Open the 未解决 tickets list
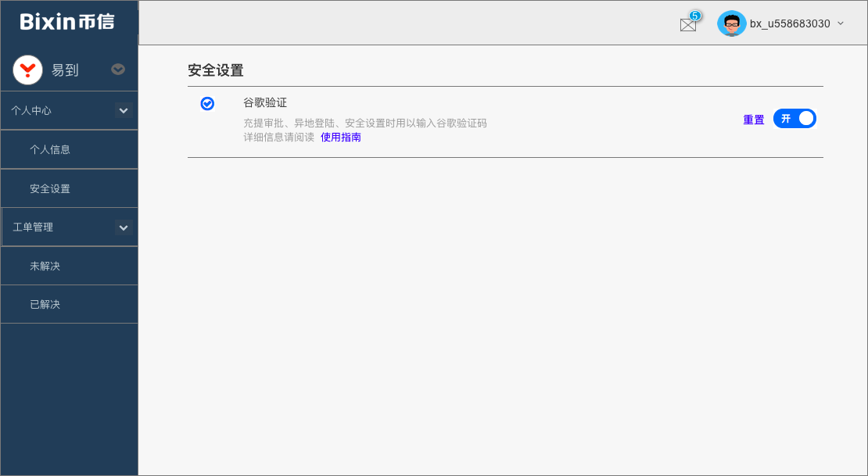This screenshot has width=868, height=476. [x=45, y=266]
